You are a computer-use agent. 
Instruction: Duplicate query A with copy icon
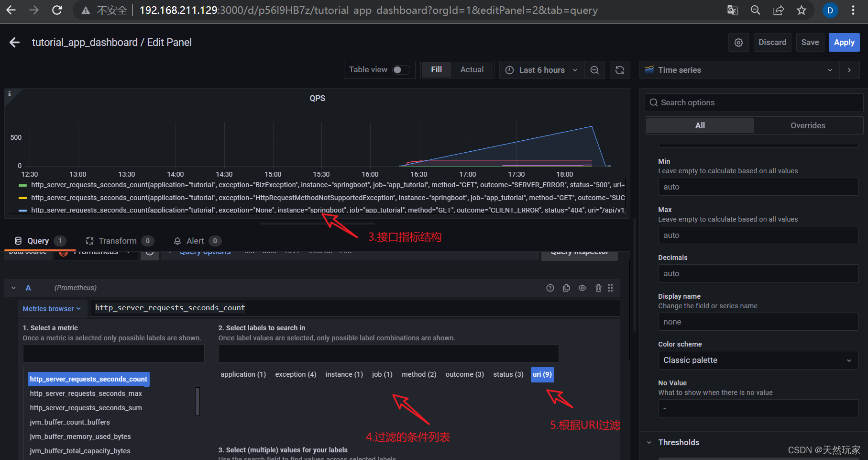click(x=566, y=288)
